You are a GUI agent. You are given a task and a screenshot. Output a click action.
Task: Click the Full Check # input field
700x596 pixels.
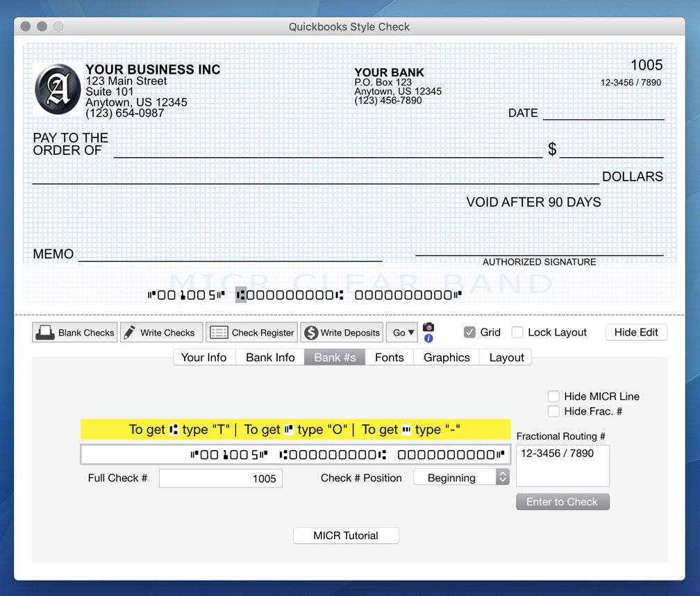(220, 478)
